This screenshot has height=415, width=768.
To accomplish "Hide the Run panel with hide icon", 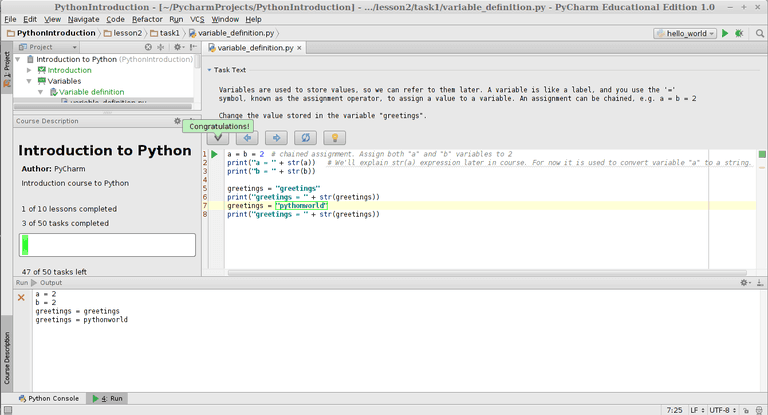I will pyautogui.click(x=760, y=283).
